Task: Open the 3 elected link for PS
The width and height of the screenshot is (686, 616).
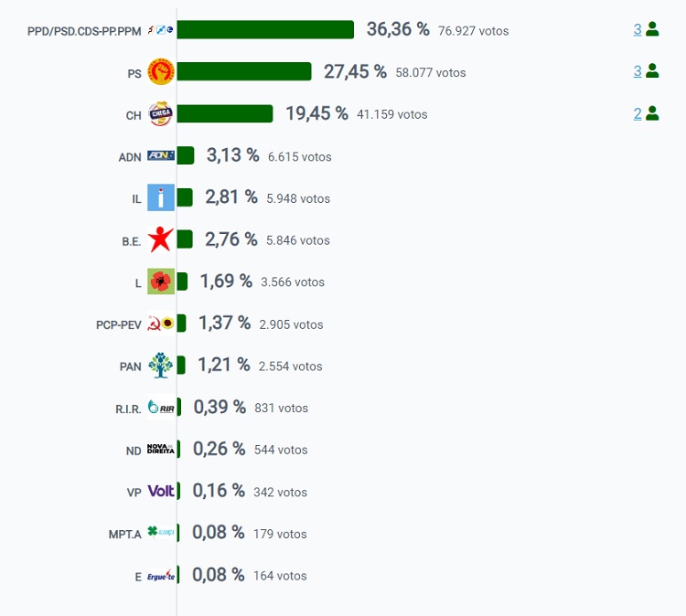Action: 638,71
